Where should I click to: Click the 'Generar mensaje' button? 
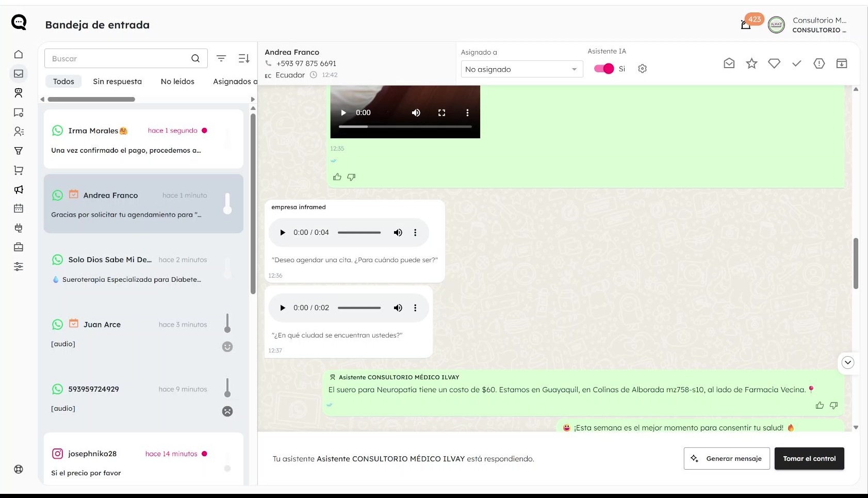point(726,458)
